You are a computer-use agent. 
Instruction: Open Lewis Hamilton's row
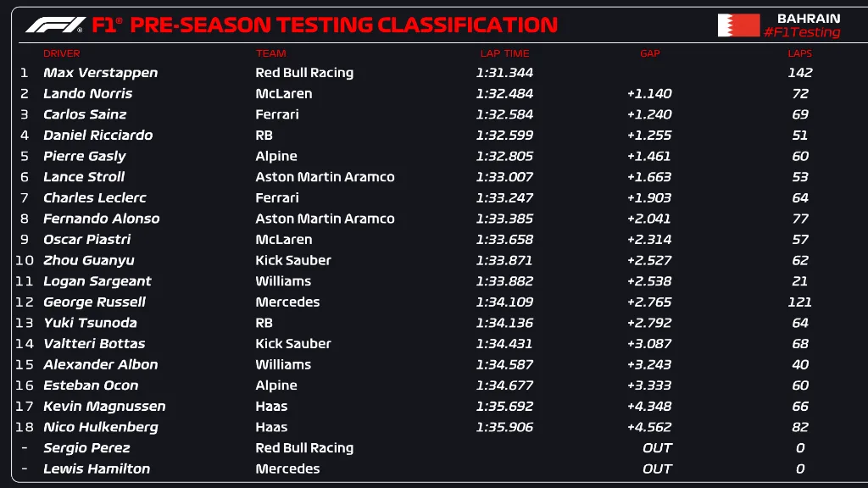[x=97, y=469]
